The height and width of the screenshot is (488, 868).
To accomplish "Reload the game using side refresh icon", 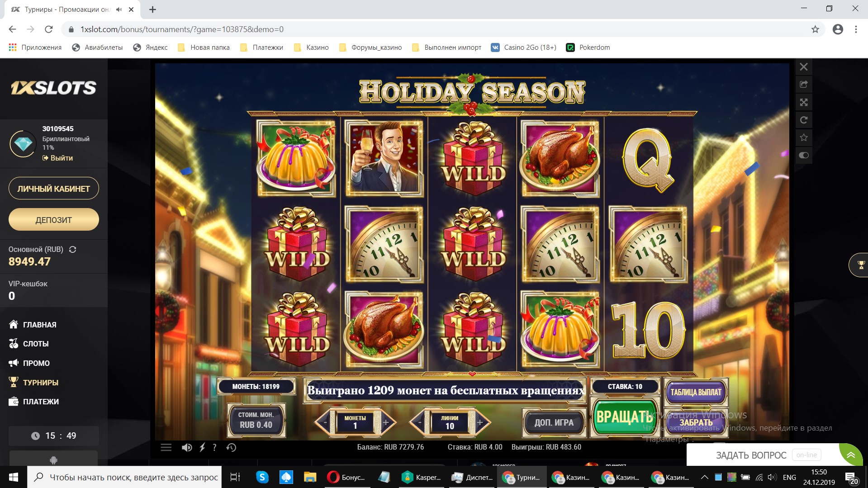I will tap(803, 120).
